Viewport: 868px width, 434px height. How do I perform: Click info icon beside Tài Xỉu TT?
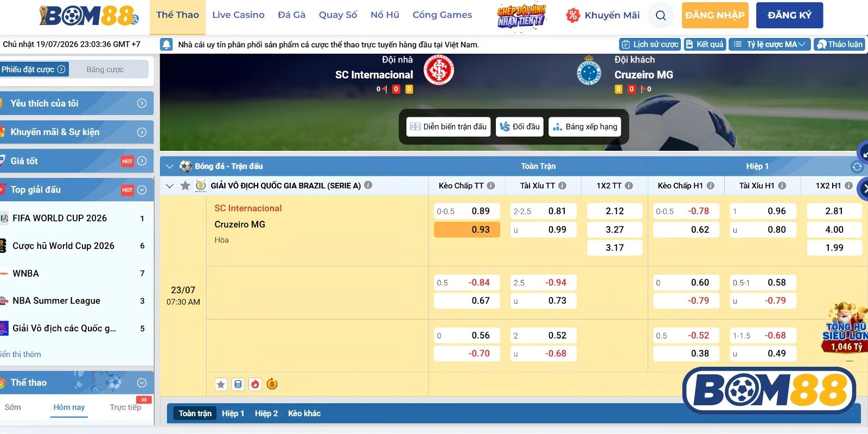pyautogui.click(x=563, y=186)
